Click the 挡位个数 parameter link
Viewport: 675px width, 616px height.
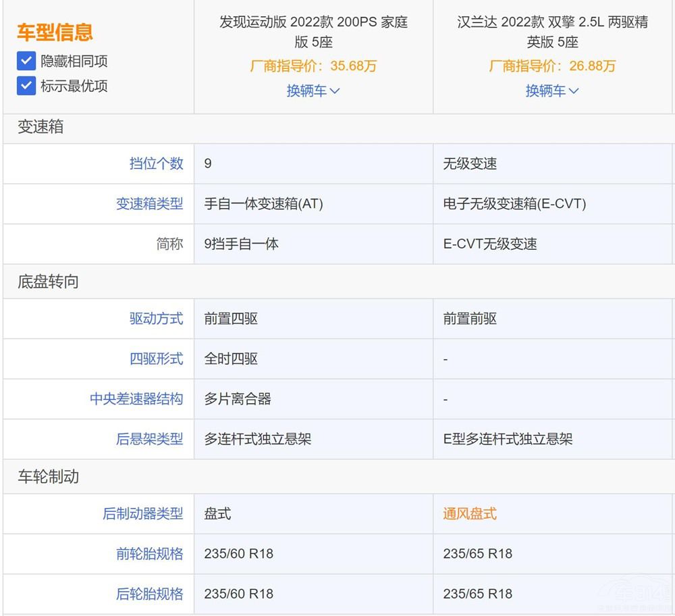[156, 163]
